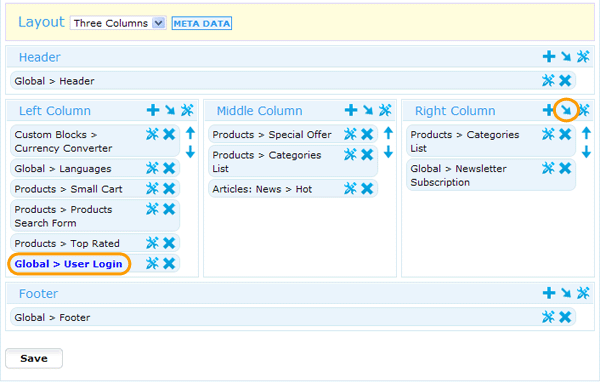Move Left Column block up arrow
The width and height of the screenshot is (600, 383).
point(190,133)
